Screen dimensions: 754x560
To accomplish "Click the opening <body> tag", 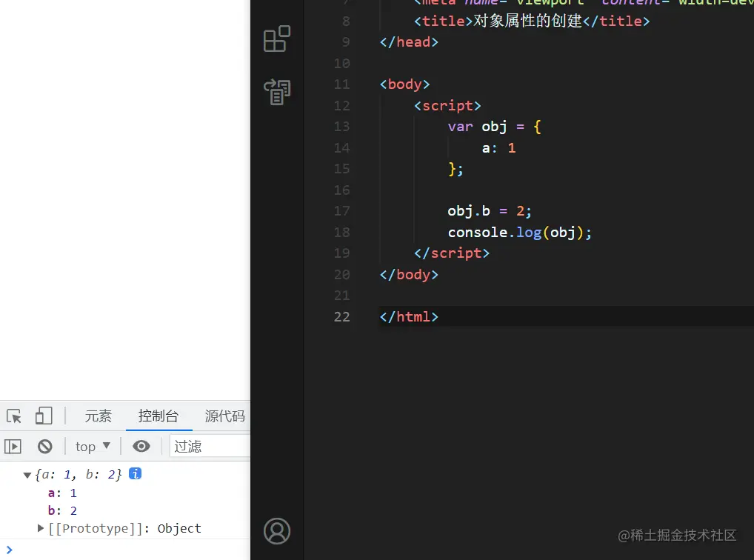I will point(404,84).
